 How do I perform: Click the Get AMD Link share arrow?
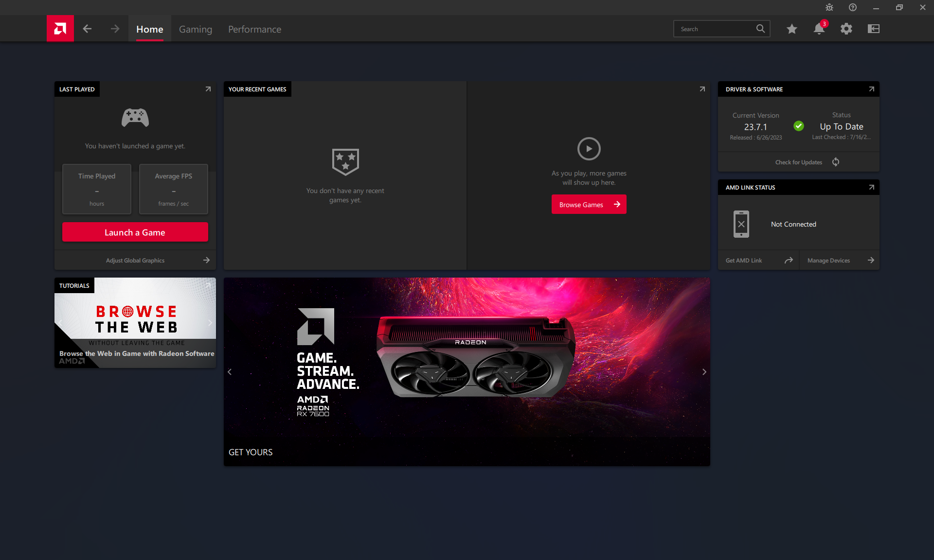[789, 260]
